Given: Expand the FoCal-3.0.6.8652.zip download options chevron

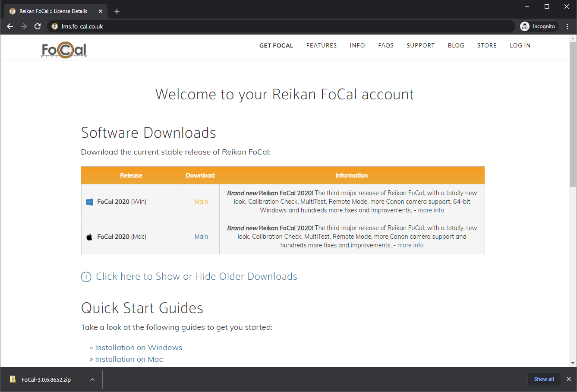Looking at the screenshot, I should click(x=92, y=379).
